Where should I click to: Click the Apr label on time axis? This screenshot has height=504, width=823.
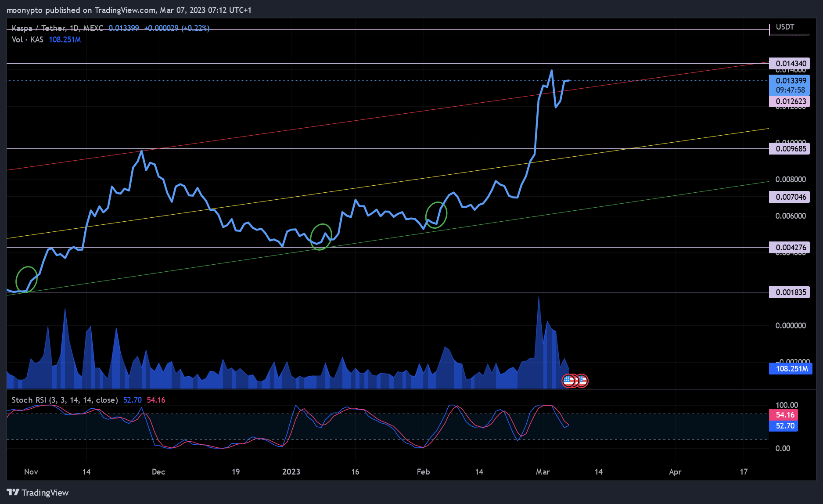675,472
